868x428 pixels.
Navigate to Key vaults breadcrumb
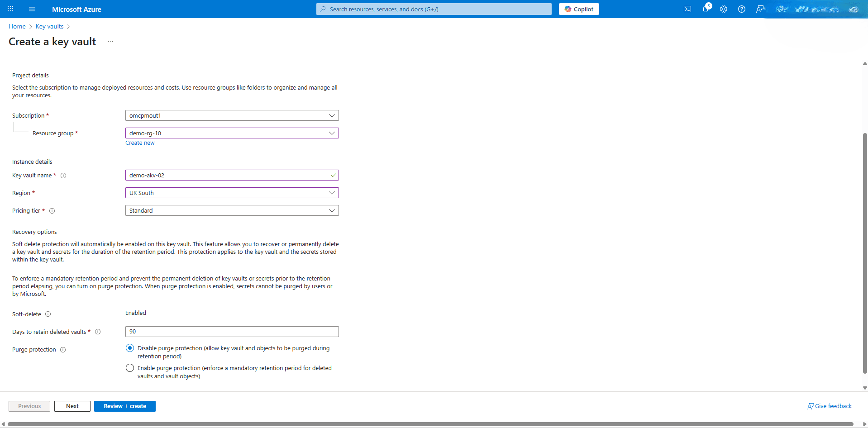[x=49, y=26]
